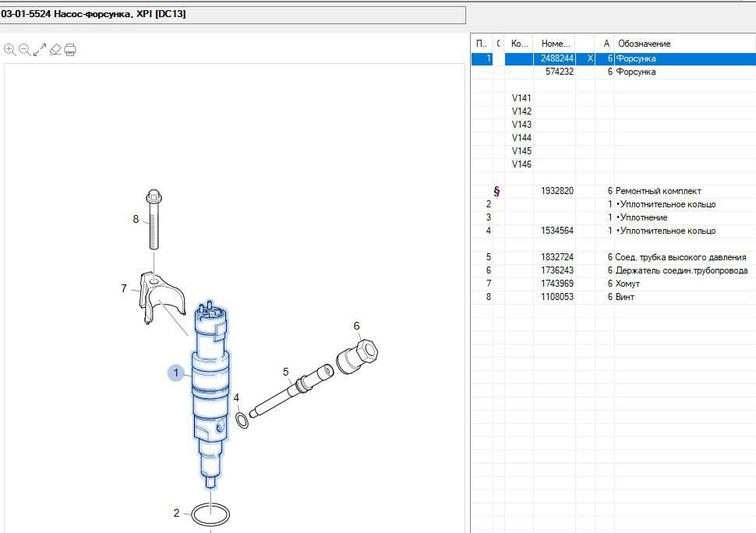Print the diagram using the printer icon
Screen dimensions: 756x533
click(69, 50)
